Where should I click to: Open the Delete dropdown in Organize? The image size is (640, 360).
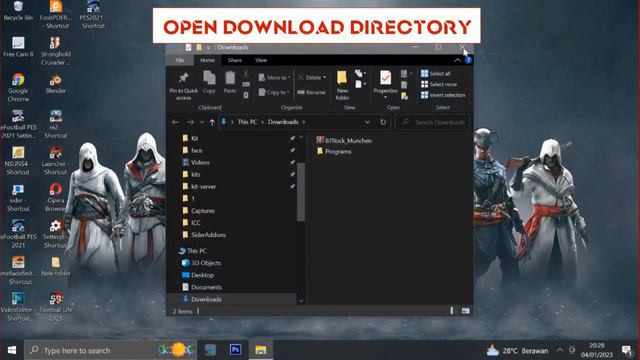[312, 77]
